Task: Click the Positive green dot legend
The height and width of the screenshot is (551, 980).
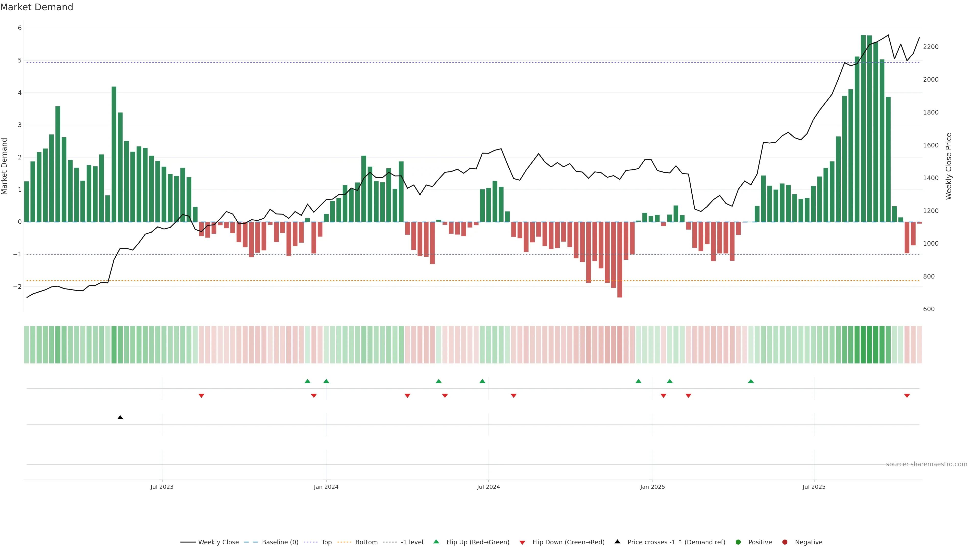Action: pos(738,542)
